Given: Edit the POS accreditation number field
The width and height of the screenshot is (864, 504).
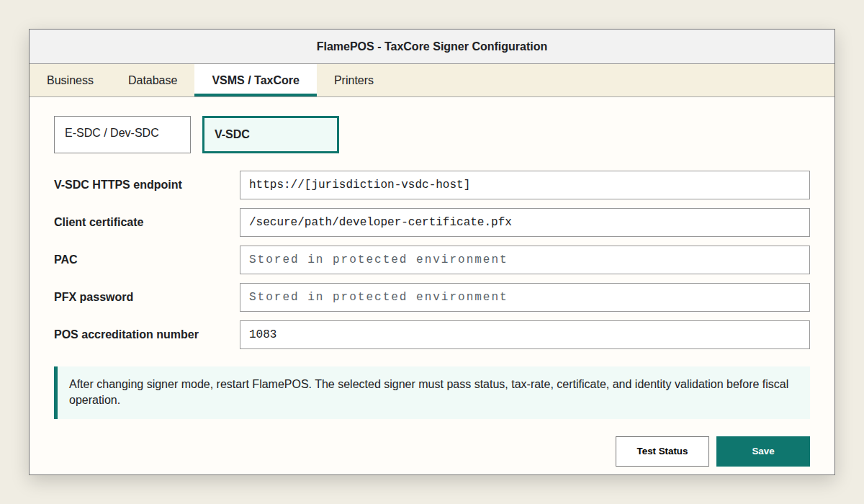Looking at the screenshot, I should (524, 335).
